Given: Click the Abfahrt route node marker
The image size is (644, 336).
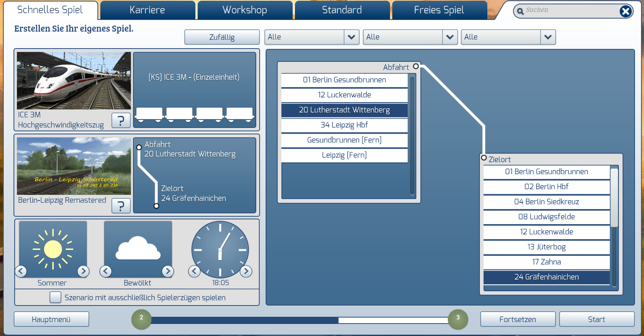Looking at the screenshot, I should (416, 66).
